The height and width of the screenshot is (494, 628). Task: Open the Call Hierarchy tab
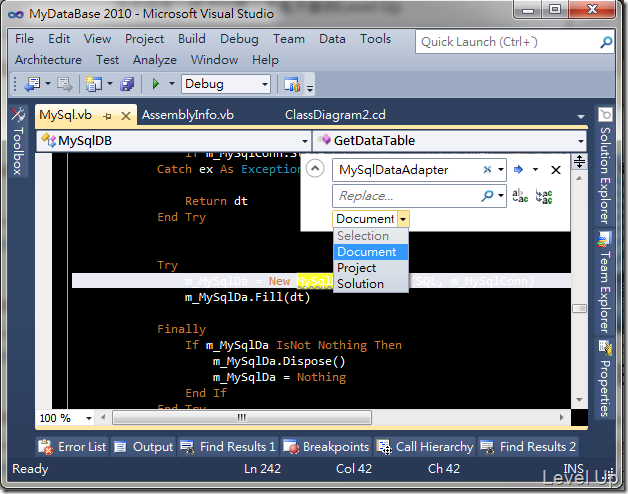[x=425, y=446]
